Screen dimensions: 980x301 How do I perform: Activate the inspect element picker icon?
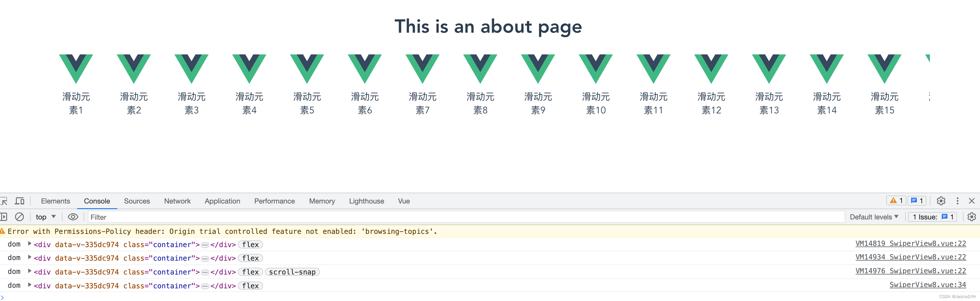point(4,201)
